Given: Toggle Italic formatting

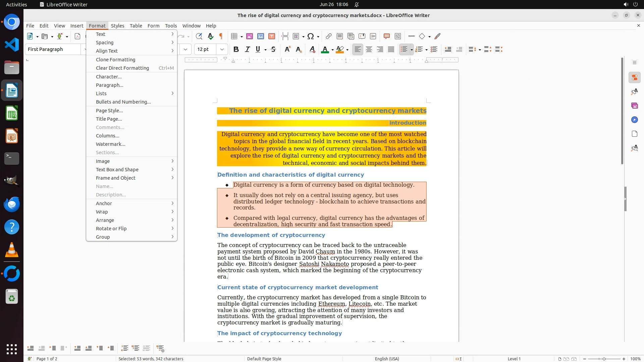Looking at the screenshot, I should coord(247,49).
